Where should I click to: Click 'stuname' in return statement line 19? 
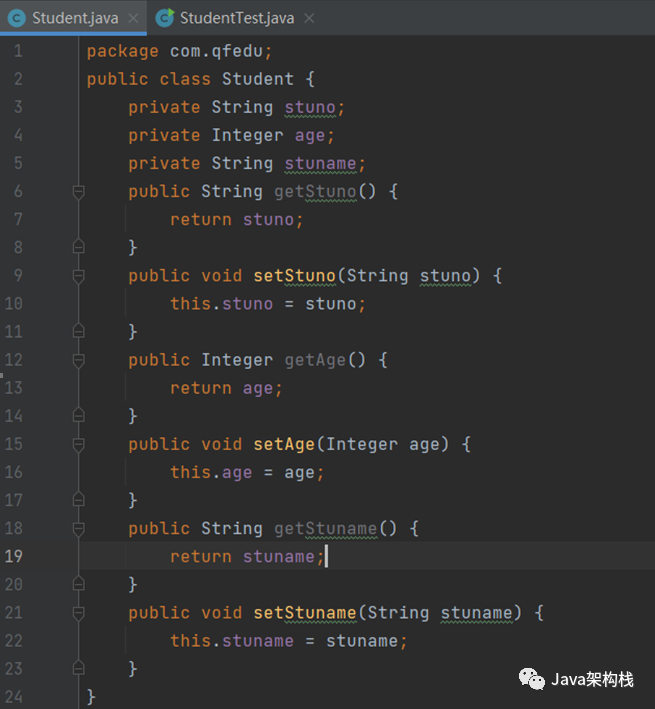point(278,557)
